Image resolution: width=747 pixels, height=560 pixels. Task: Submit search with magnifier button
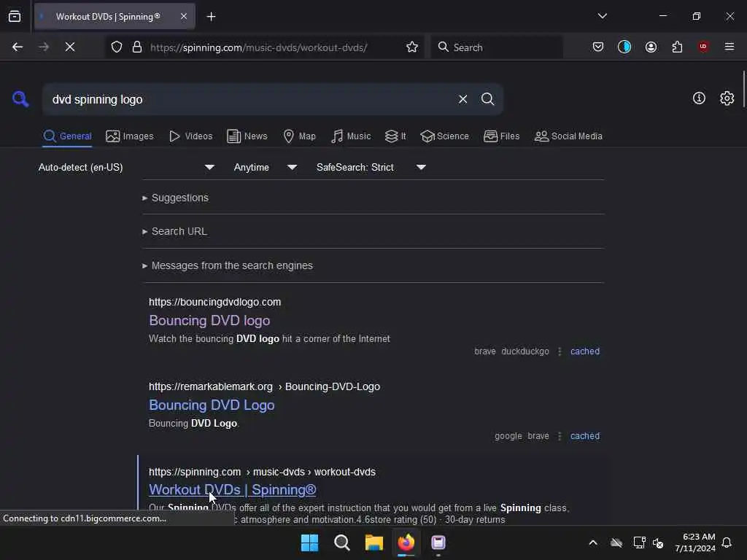pyautogui.click(x=487, y=99)
